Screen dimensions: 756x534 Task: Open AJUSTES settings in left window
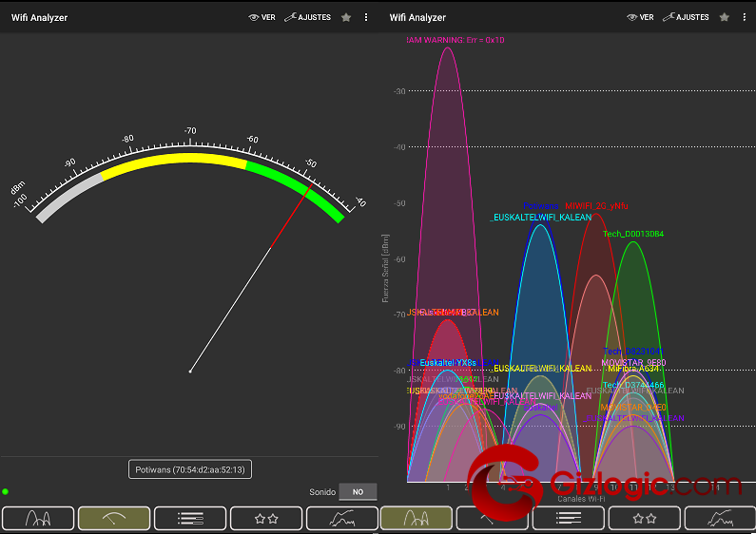[x=307, y=17]
